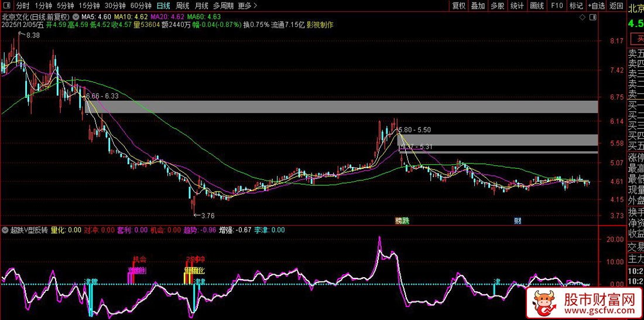Click the red 机会 signal label
This screenshot has height=320, width=644.
point(140,260)
